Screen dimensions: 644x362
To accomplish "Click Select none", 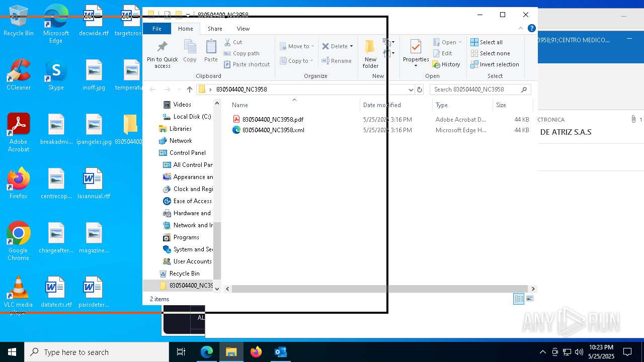I will coord(490,53).
